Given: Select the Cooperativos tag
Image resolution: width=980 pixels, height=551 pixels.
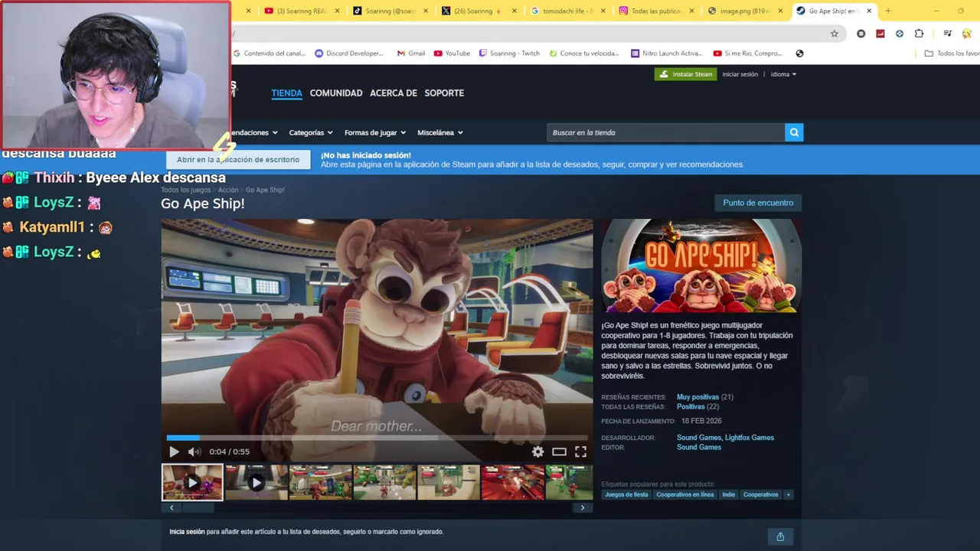Looking at the screenshot, I should 761,494.
